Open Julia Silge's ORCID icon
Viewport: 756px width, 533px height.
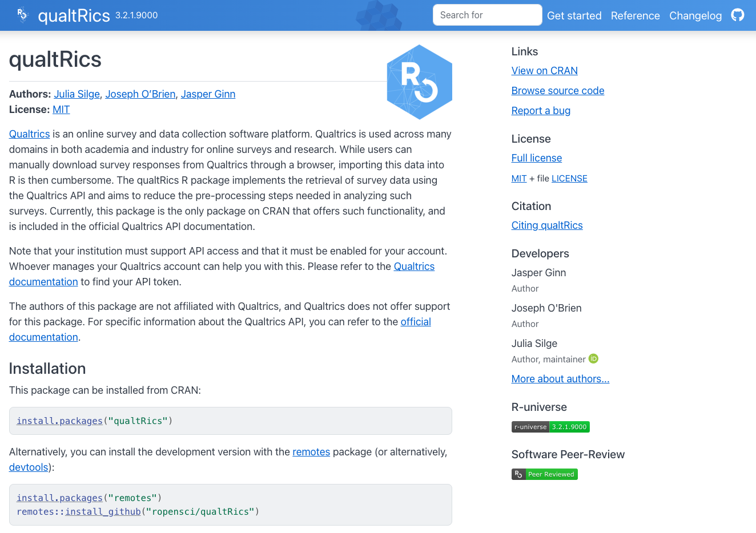[x=593, y=359]
